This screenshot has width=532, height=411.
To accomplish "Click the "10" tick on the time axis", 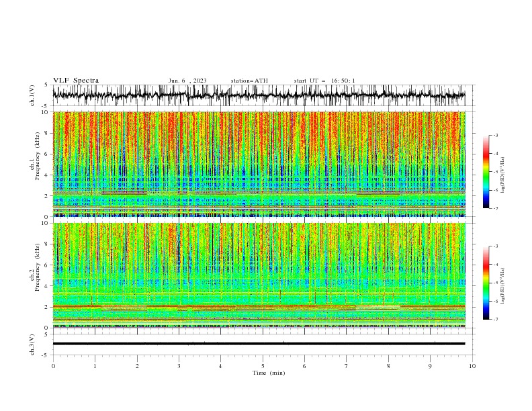I will pos(472,366).
